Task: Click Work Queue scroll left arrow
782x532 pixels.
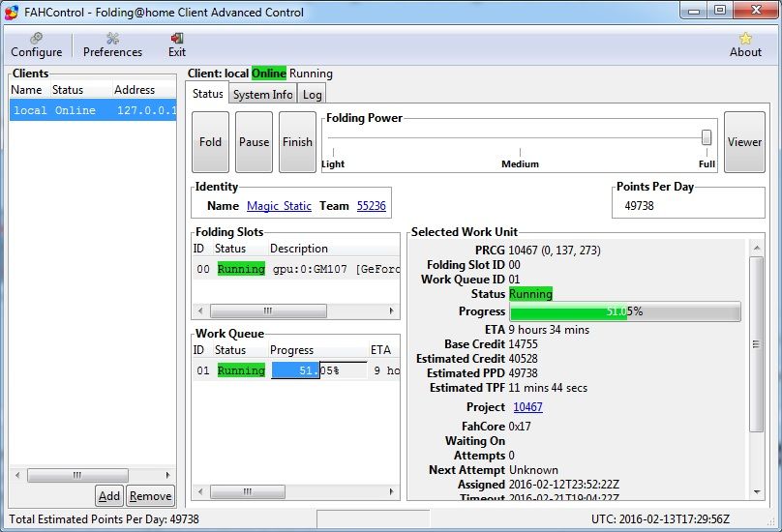Action: click(200, 492)
